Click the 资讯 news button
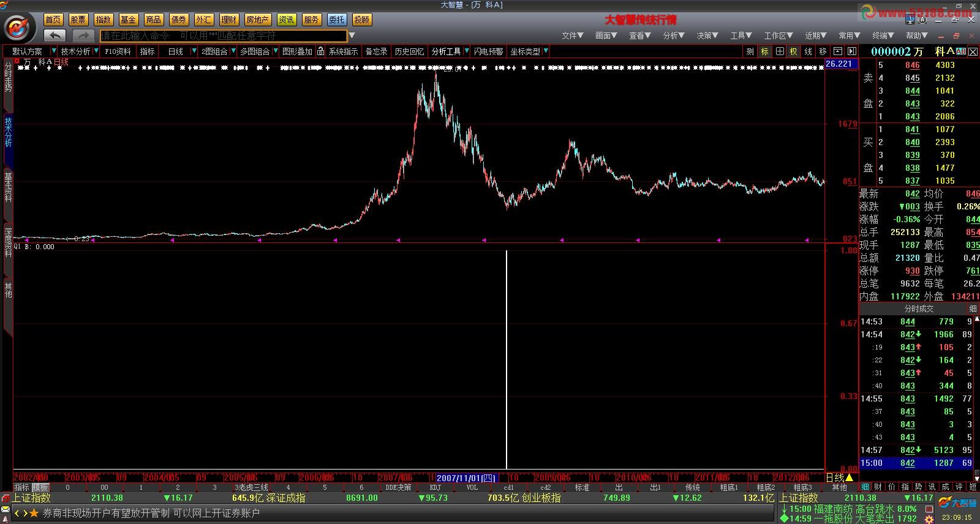 pos(287,20)
